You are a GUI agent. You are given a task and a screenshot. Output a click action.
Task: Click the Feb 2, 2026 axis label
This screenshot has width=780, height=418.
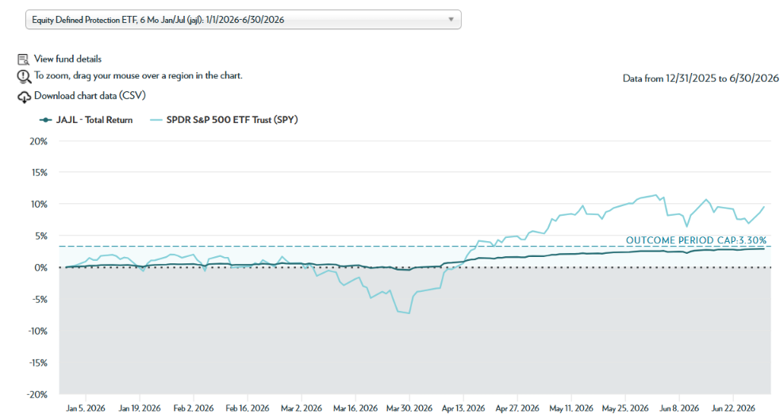point(194,408)
